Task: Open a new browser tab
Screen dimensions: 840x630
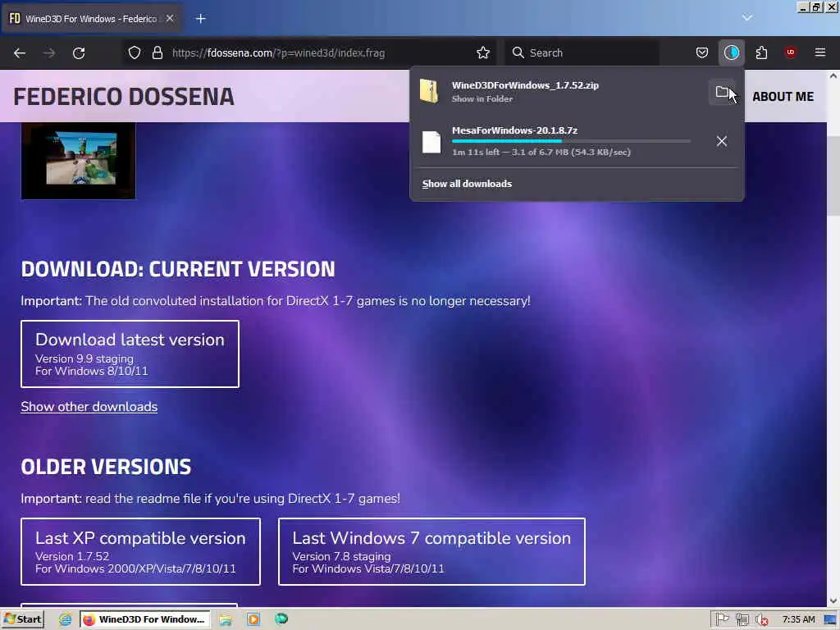Action: (x=201, y=19)
